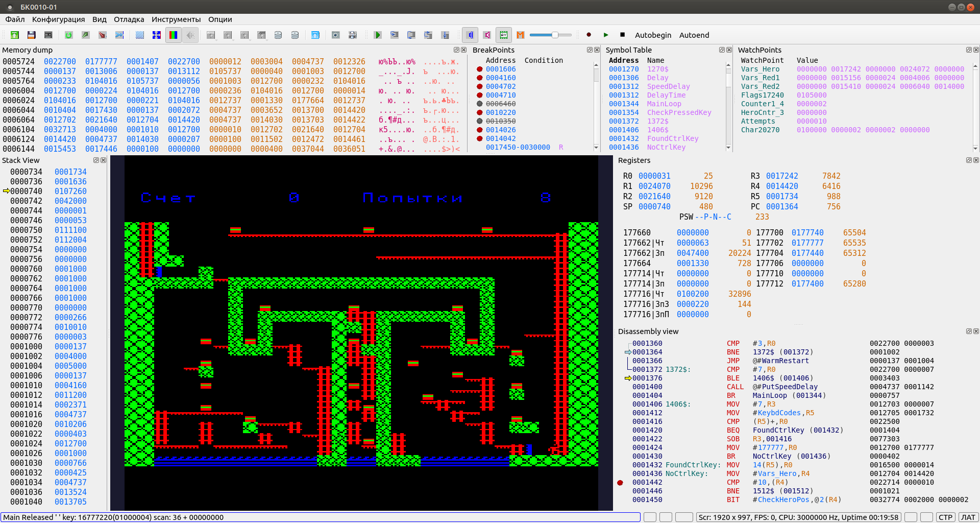980x523 pixels.
Task: Click the Autobegin button
Action: click(653, 35)
